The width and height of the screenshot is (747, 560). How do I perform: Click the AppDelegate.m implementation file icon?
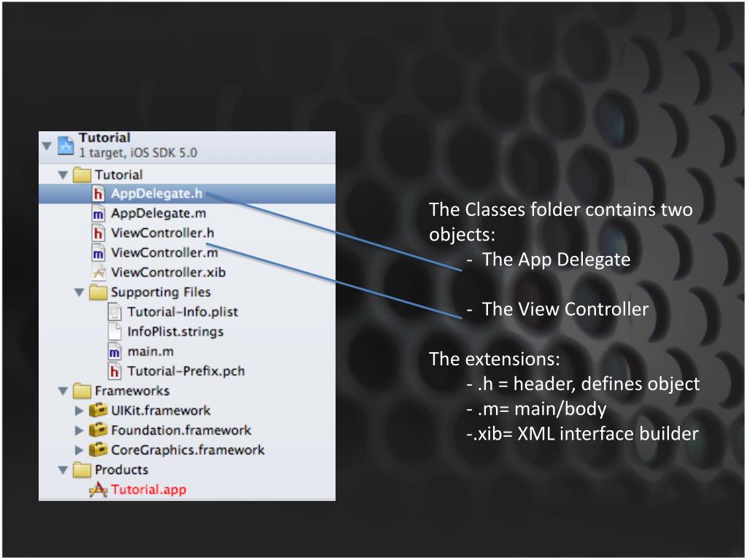(98, 214)
